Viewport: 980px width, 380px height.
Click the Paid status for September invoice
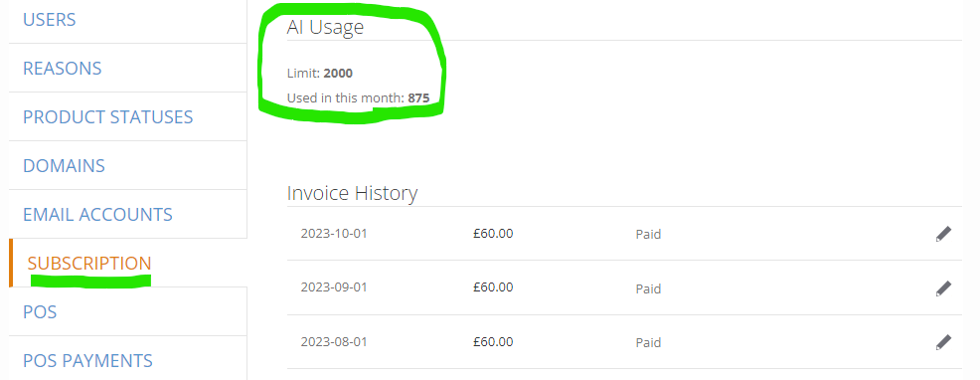click(648, 289)
